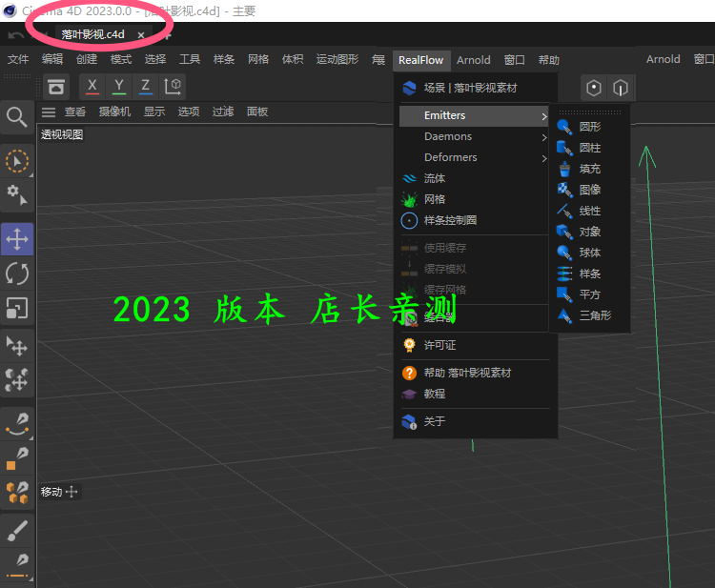Select the live selection tool
The width and height of the screenshot is (715, 588).
pos(17,161)
